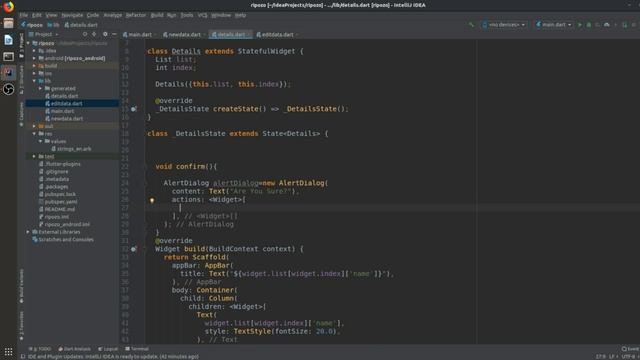Click the Run (green play) button
The image size is (640, 360).
tap(580, 25)
